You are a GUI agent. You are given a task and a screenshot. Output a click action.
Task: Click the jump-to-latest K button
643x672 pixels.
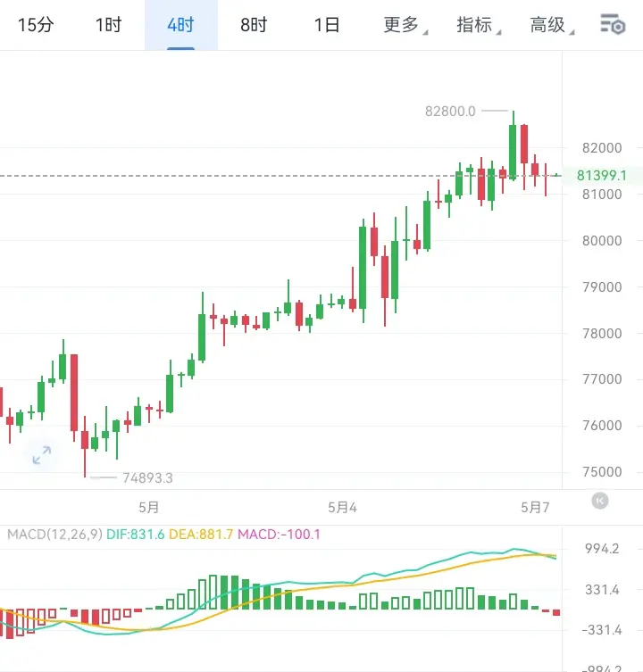(599, 501)
